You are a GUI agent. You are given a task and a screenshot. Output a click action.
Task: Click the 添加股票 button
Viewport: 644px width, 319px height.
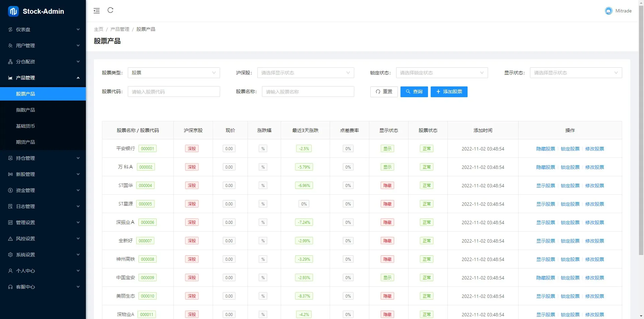click(449, 91)
